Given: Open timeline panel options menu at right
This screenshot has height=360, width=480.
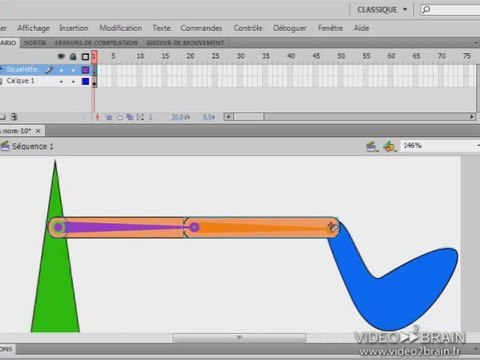Looking at the screenshot, I should (x=476, y=43).
